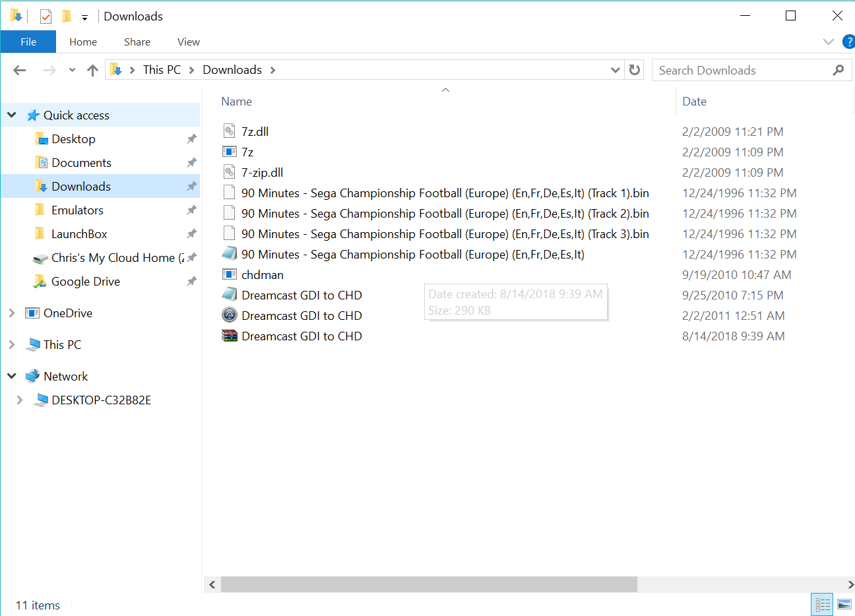Select DESKTOP-C32B82E computer
Image resolution: width=855 pixels, height=616 pixels.
tap(101, 400)
